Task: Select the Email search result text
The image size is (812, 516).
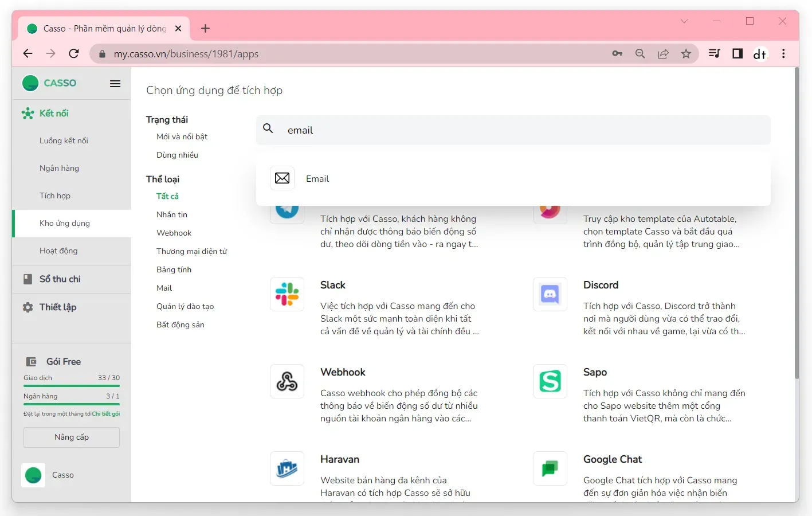Action: 317,179
